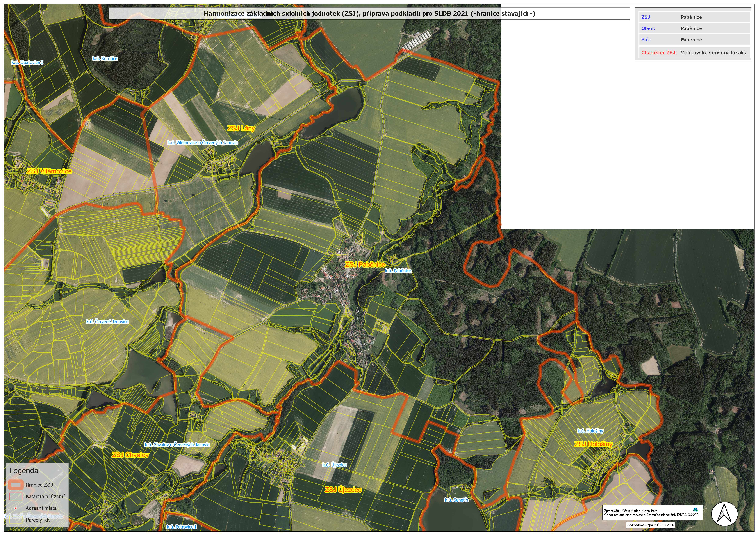
Task: Click the Podkladová mapa ČÚZK 2020 credit
Action: click(650, 525)
